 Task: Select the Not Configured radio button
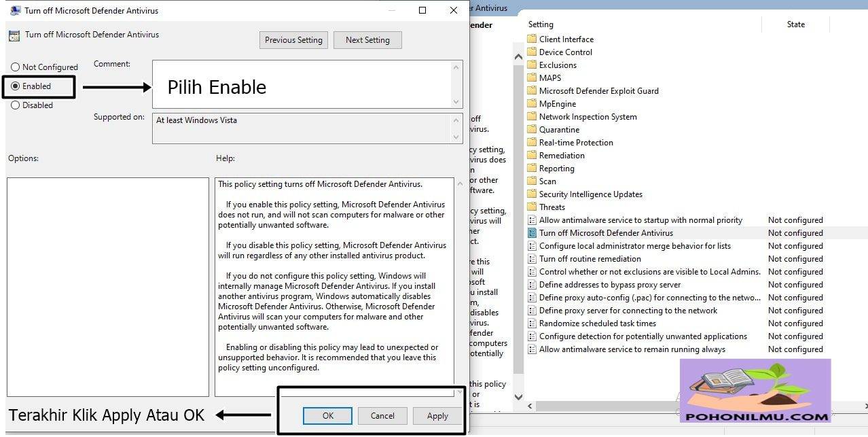pyautogui.click(x=16, y=67)
